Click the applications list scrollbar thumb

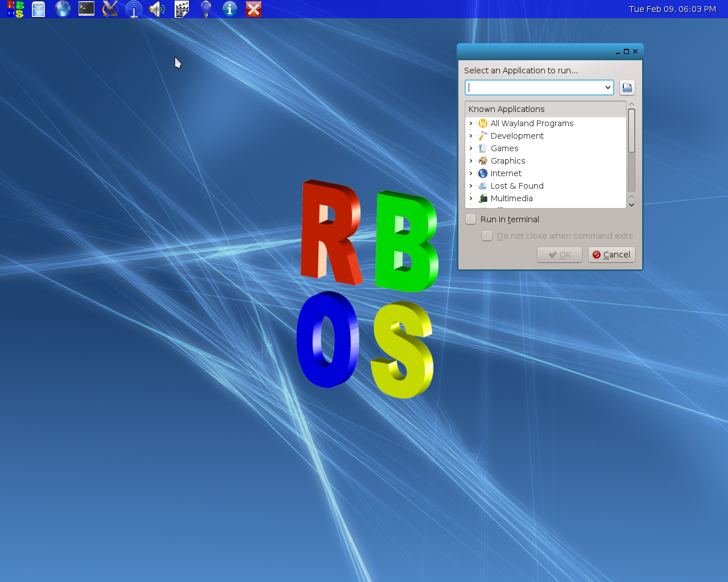pos(631,131)
